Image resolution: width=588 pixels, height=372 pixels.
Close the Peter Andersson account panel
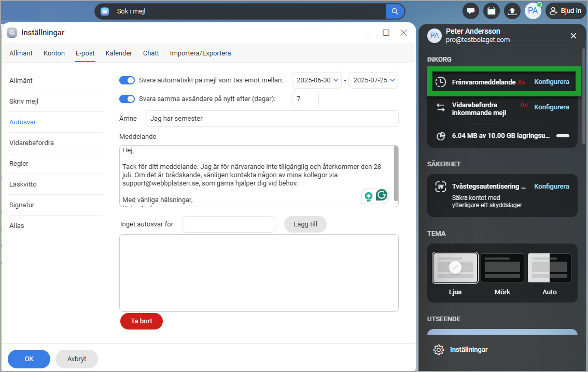coord(573,36)
